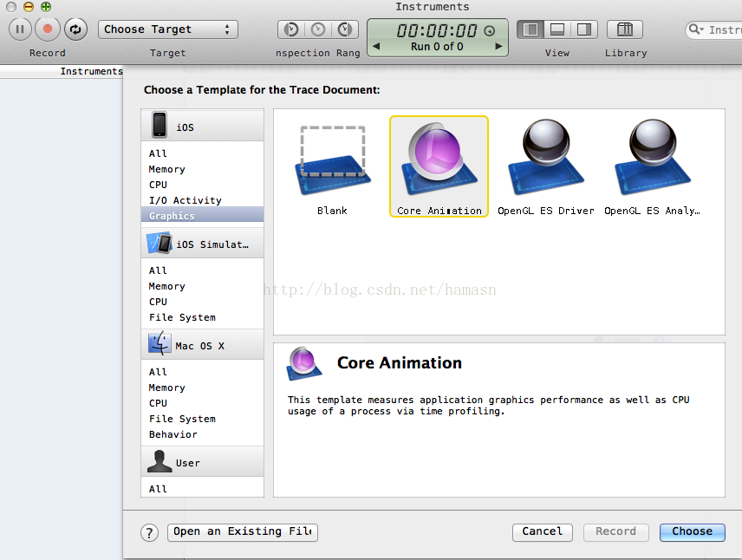Select the Mac OS X header

[203, 345]
